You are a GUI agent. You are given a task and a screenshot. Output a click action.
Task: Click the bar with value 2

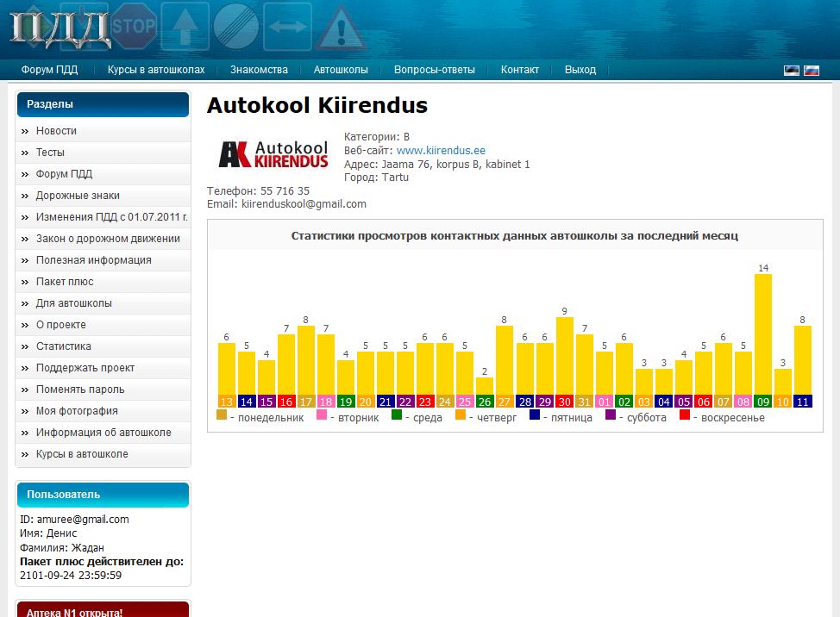coord(485,386)
